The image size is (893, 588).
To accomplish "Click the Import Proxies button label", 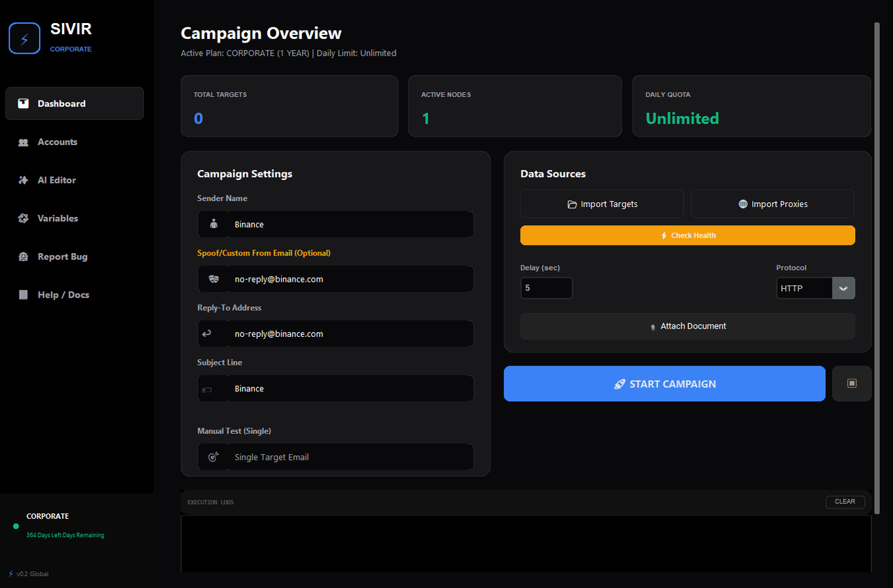I will [779, 204].
